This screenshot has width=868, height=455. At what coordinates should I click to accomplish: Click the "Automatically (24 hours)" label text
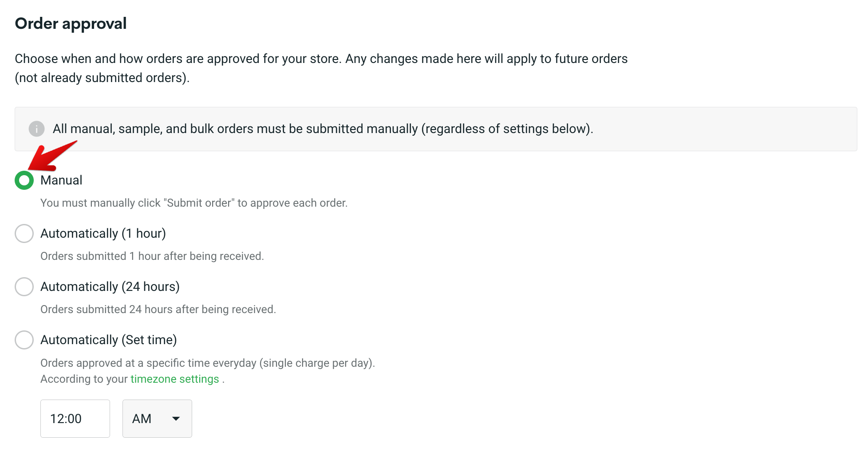(x=110, y=287)
